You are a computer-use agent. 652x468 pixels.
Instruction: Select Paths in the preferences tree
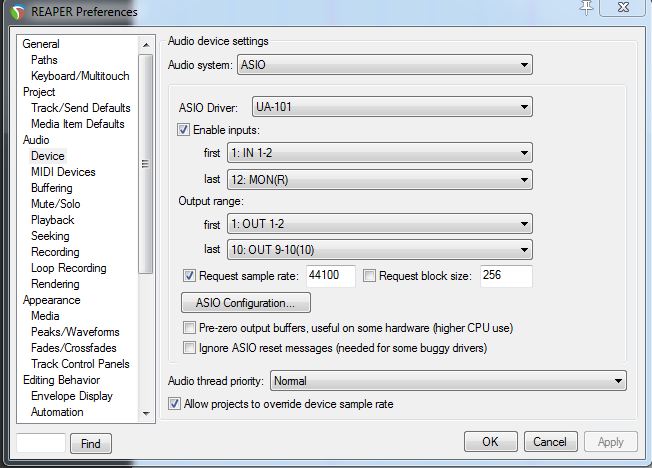(44, 60)
